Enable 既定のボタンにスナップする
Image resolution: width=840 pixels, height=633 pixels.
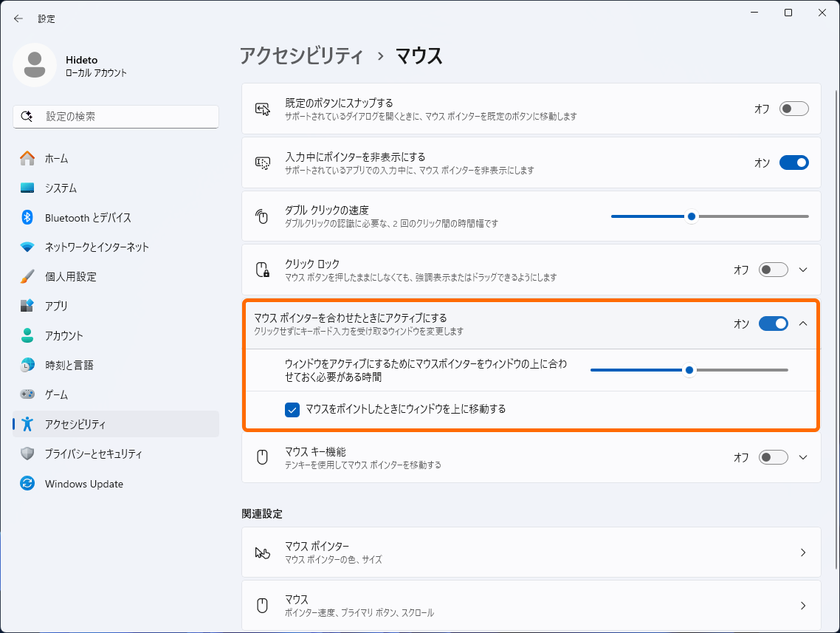click(793, 108)
